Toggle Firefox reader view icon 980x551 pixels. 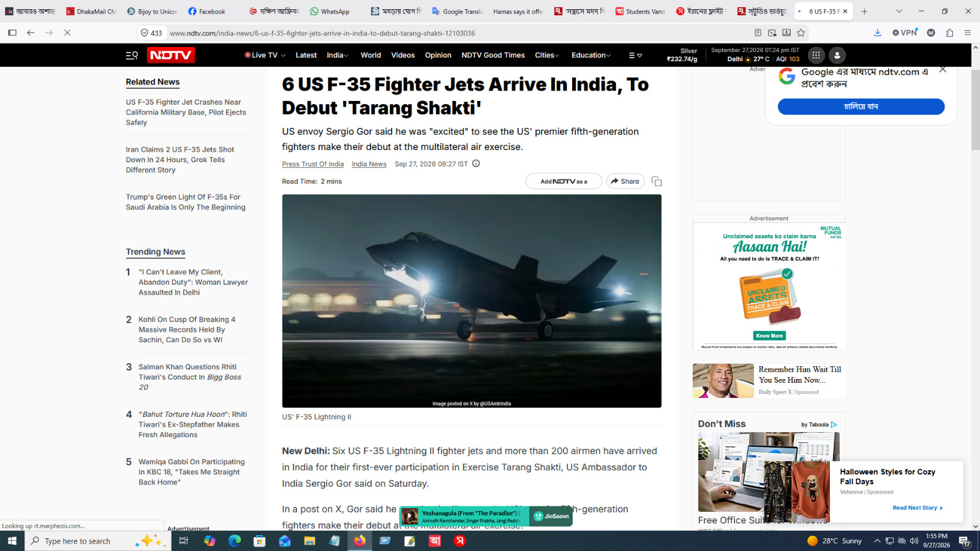point(758,32)
